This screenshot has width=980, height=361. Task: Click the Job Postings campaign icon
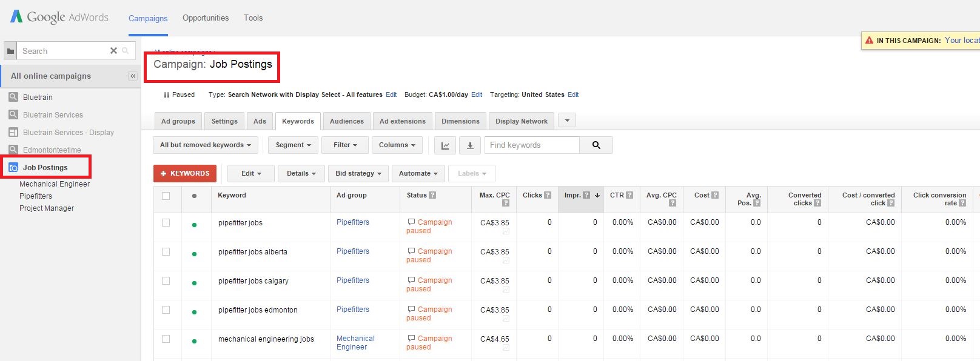(x=13, y=167)
